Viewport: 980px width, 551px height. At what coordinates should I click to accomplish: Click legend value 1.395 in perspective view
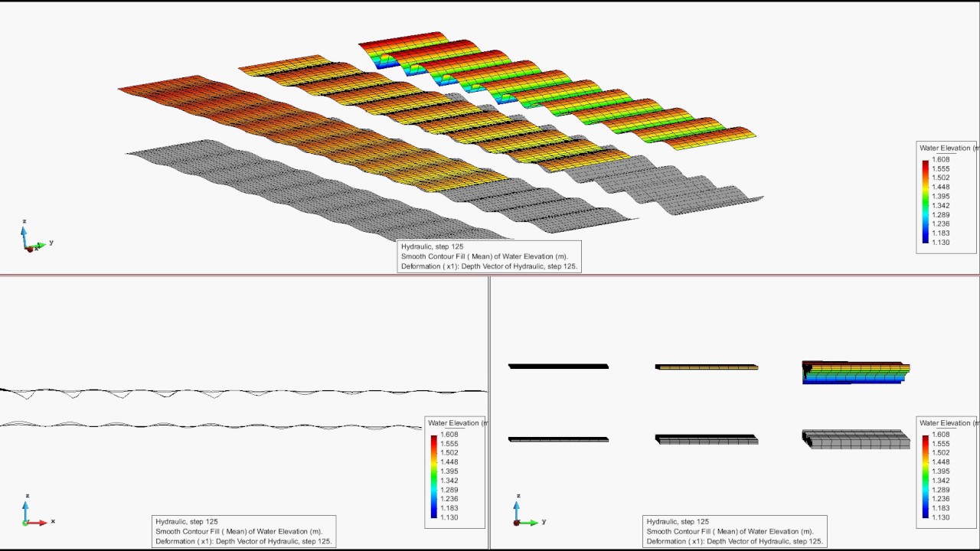(940, 197)
